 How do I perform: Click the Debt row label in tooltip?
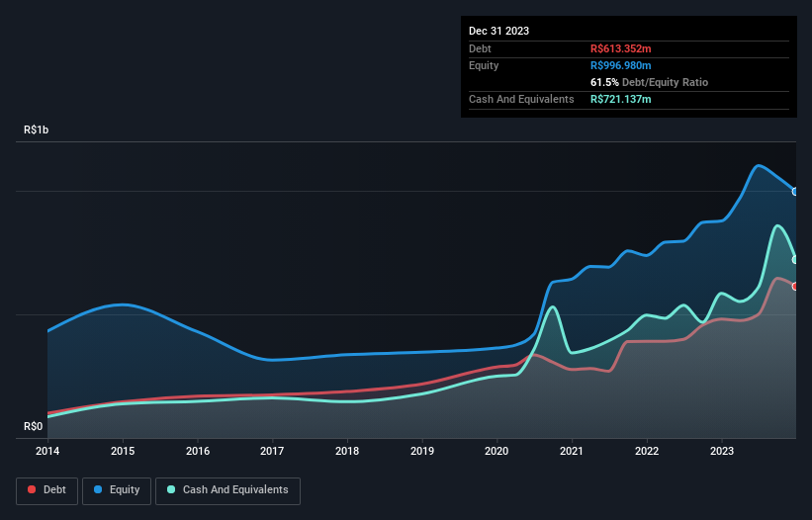(x=480, y=48)
